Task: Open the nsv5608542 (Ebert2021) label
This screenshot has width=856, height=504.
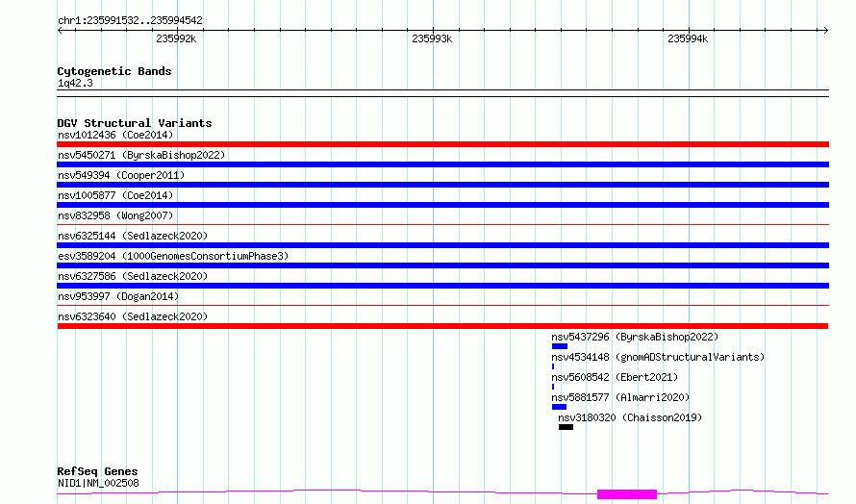Action: tap(615, 377)
